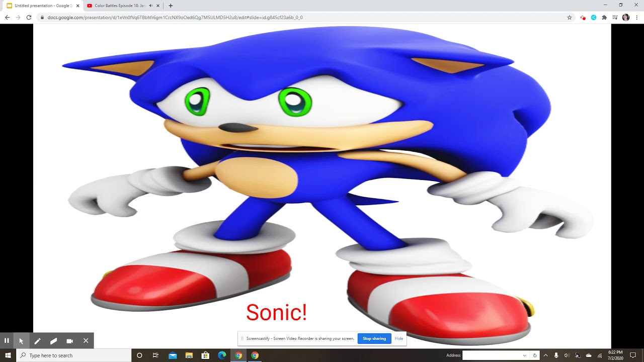Click the Windows search box
Viewport: 644px width, 362px height.
74,355
